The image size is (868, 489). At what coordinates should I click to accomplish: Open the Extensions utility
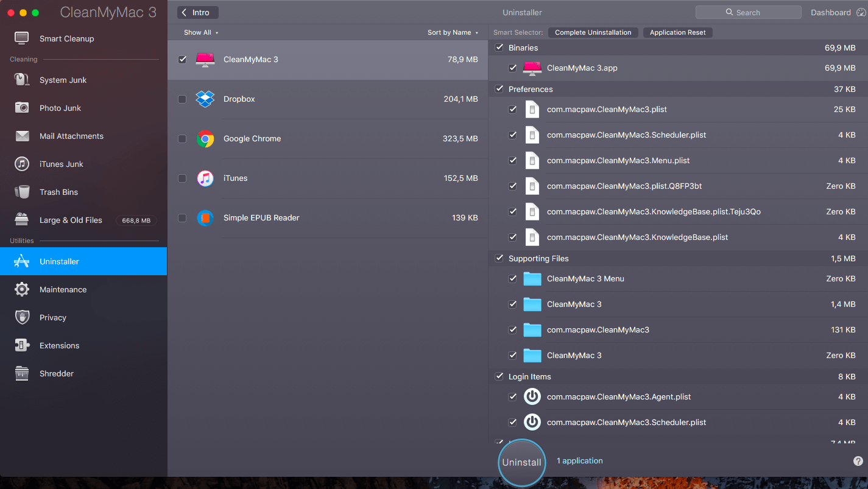click(59, 345)
